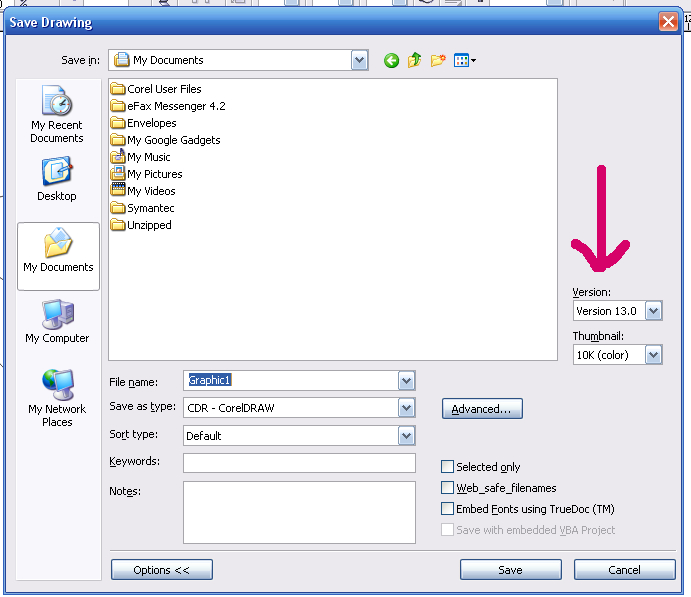Screen dimensions: 691x597
Task: Select the My Videos folder
Action: [143, 191]
